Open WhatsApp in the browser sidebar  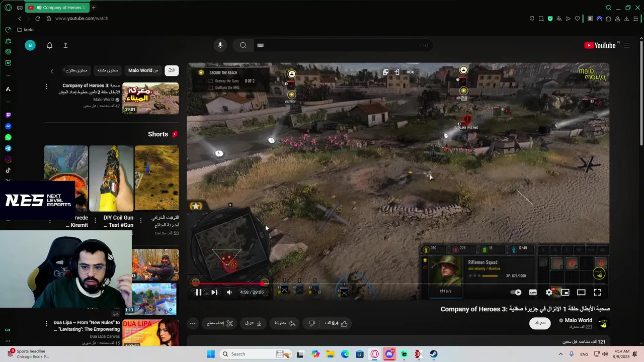(8, 137)
